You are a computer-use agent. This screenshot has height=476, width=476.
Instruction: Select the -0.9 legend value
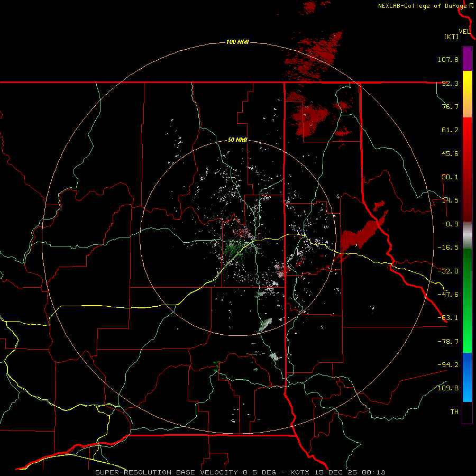point(450,224)
